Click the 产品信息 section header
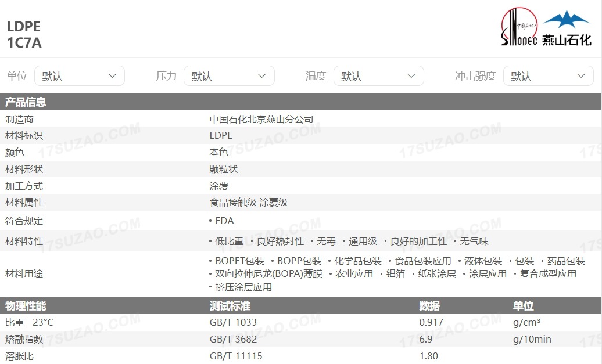Viewport: 602px width, 364px height. (26, 102)
